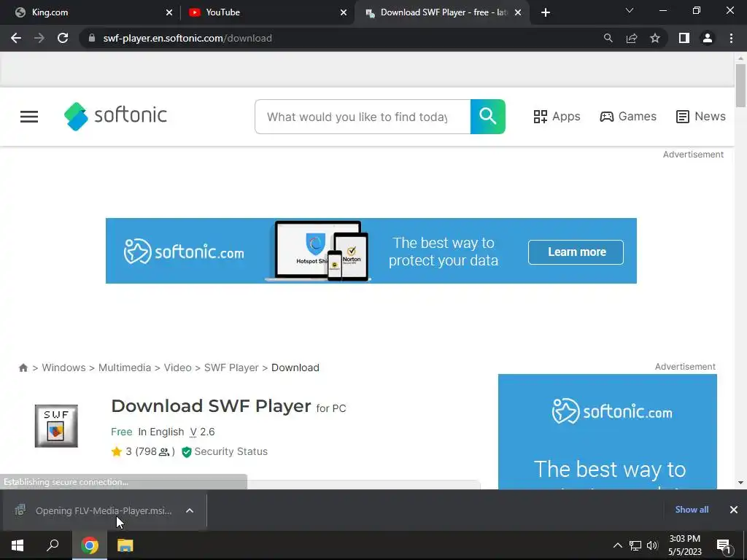Screen dimensions: 747x560
Task: Open Chrome profile menu
Action: point(708,38)
